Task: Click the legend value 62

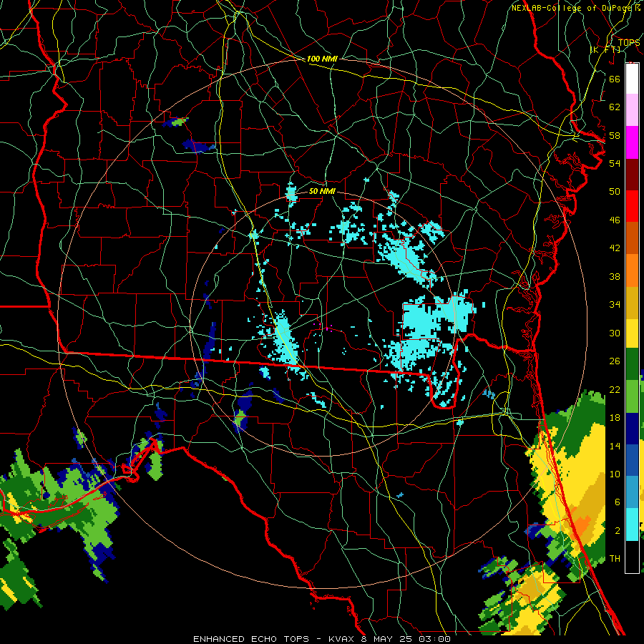Action: (615, 107)
